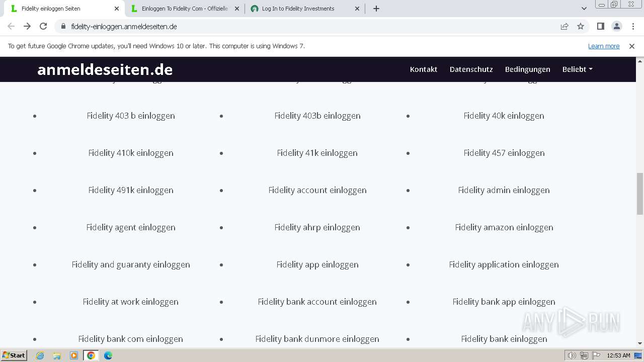
Task: Click the 'Learn more' link
Action: pos(604,46)
